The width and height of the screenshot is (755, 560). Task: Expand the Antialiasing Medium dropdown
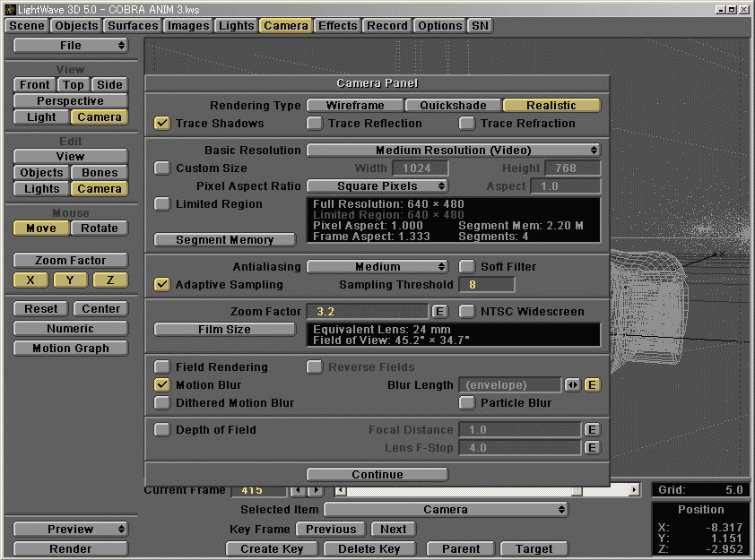(377, 267)
